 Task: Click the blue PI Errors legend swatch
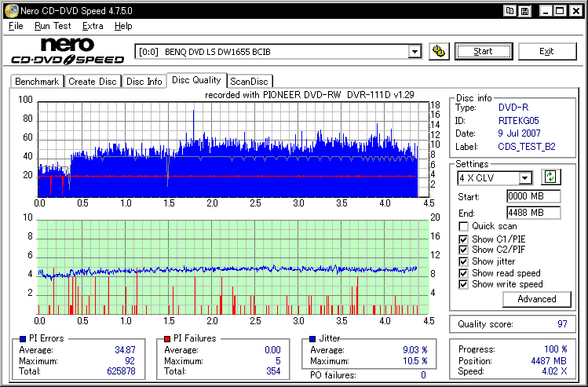(23, 338)
